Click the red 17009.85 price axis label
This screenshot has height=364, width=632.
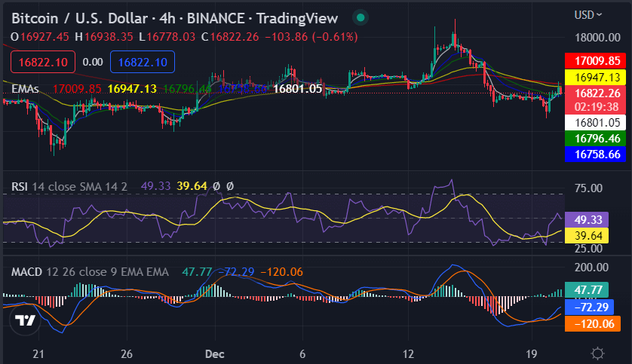coord(595,61)
